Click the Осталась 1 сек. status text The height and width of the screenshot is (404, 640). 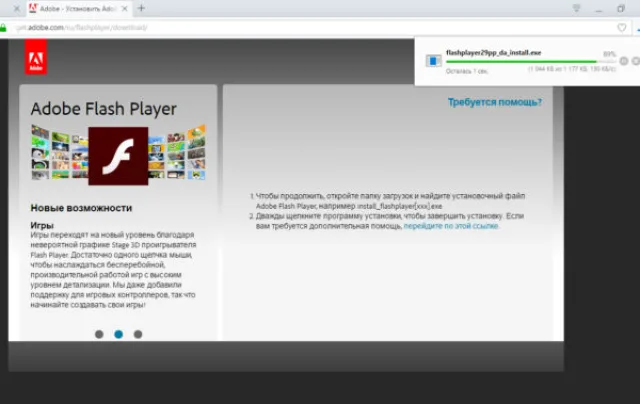click(467, 71)
